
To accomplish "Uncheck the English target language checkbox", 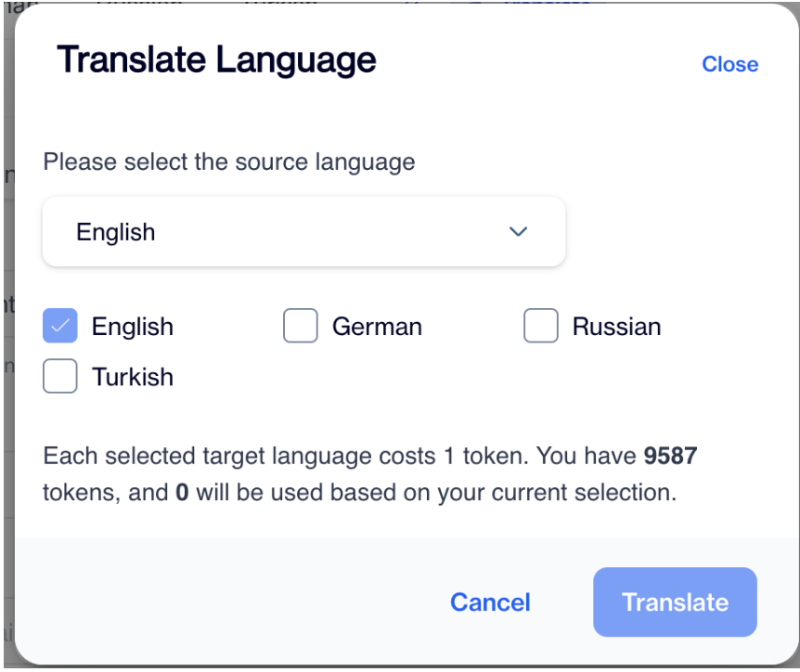I will 60,327.
